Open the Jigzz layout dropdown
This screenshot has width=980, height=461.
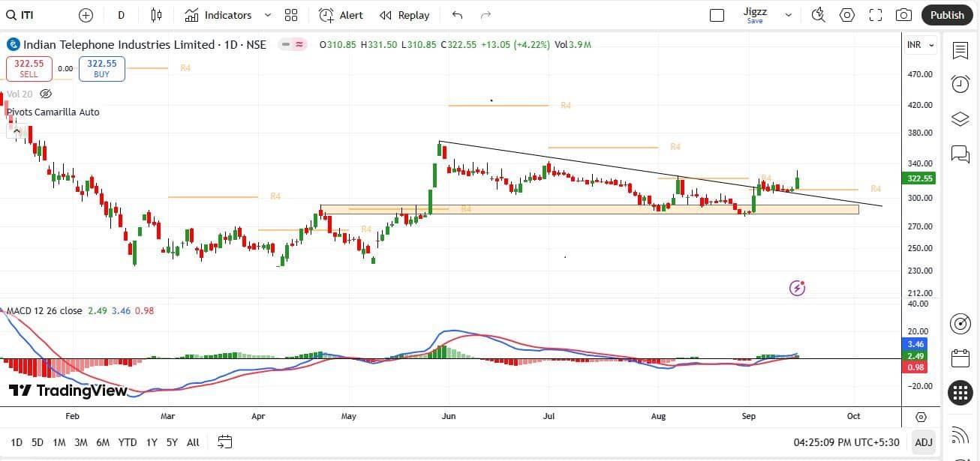click(x=788, y=15)
